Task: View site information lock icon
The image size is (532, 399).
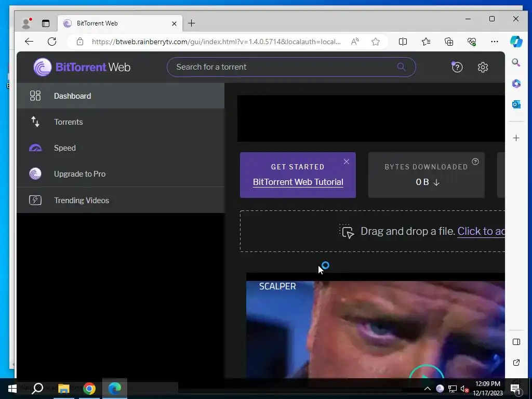Action: tap(79, 42)
